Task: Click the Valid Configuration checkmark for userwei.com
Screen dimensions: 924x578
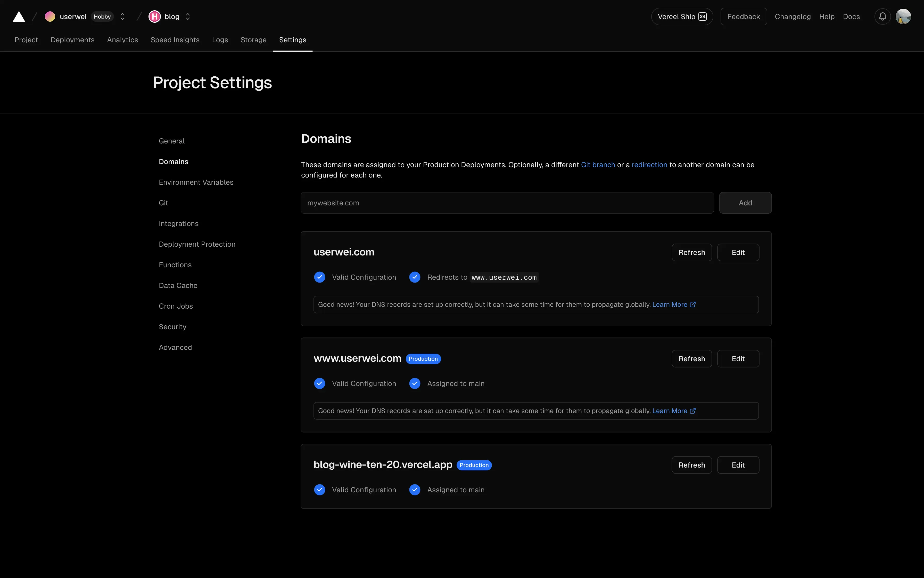Action: (x=320, y=277)
